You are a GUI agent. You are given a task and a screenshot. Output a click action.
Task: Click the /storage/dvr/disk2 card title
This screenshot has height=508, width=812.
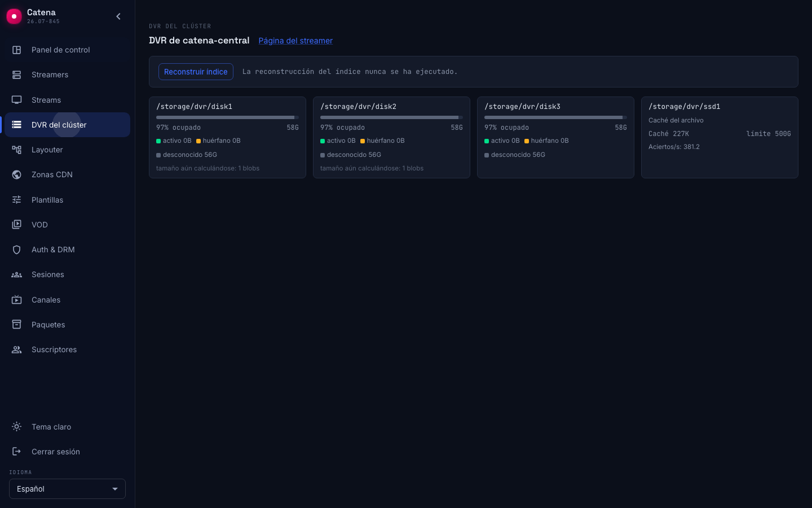(x=358, y=107)
